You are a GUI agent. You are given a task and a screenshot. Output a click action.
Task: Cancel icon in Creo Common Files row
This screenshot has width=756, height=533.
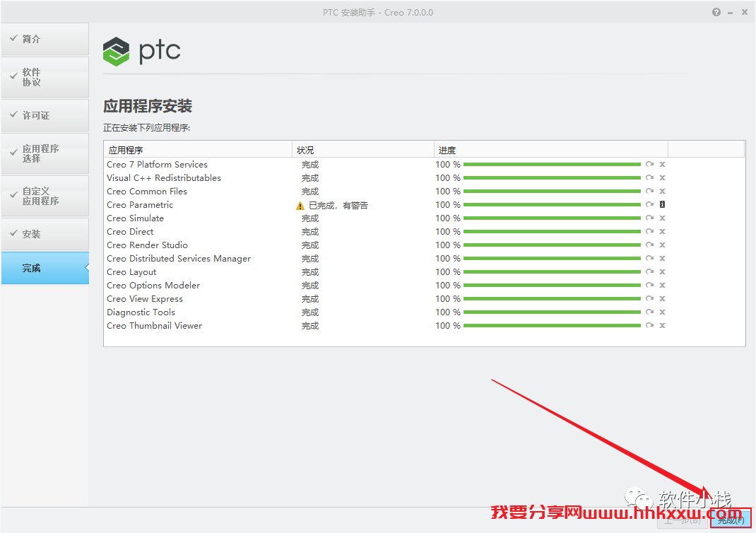pyautogui.click(x=663, y=191)
